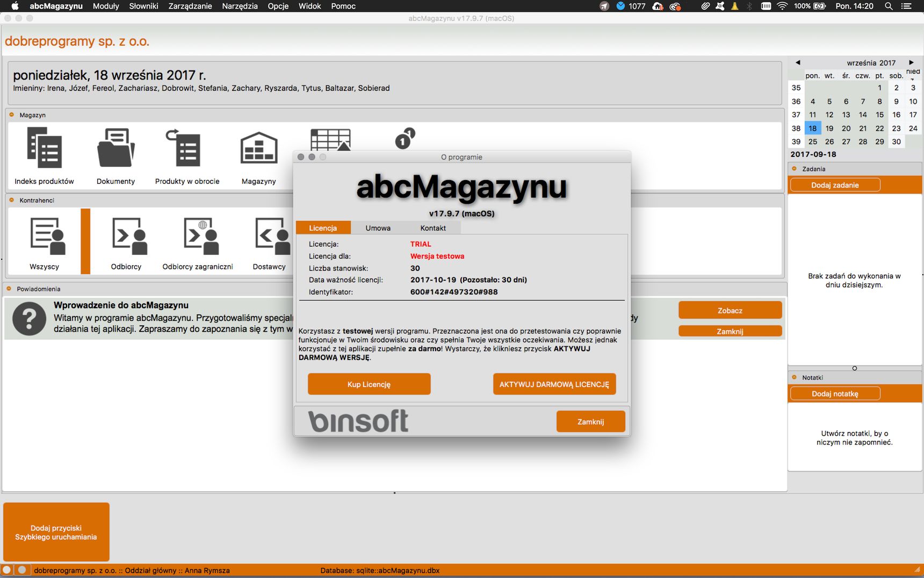Go to next month in calendar
This screenshot has width=924, height=578.
point(911,62)
